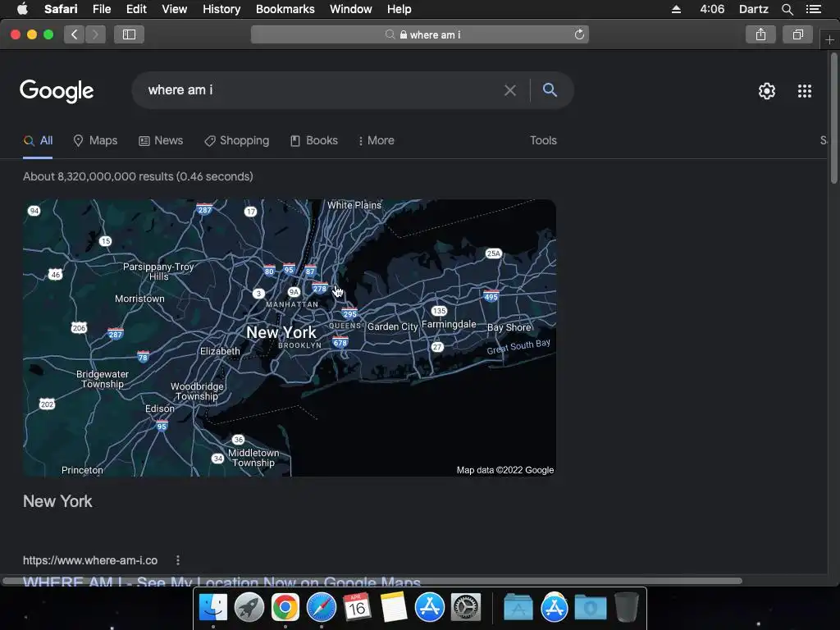Open the Edit menu
The image size is (840, 630).
[136, 9]
